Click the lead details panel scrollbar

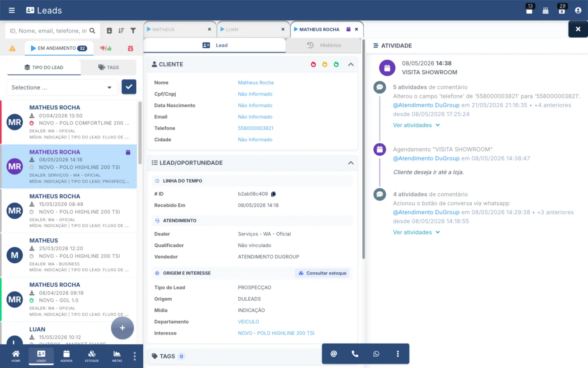click(x=363, y=149)
